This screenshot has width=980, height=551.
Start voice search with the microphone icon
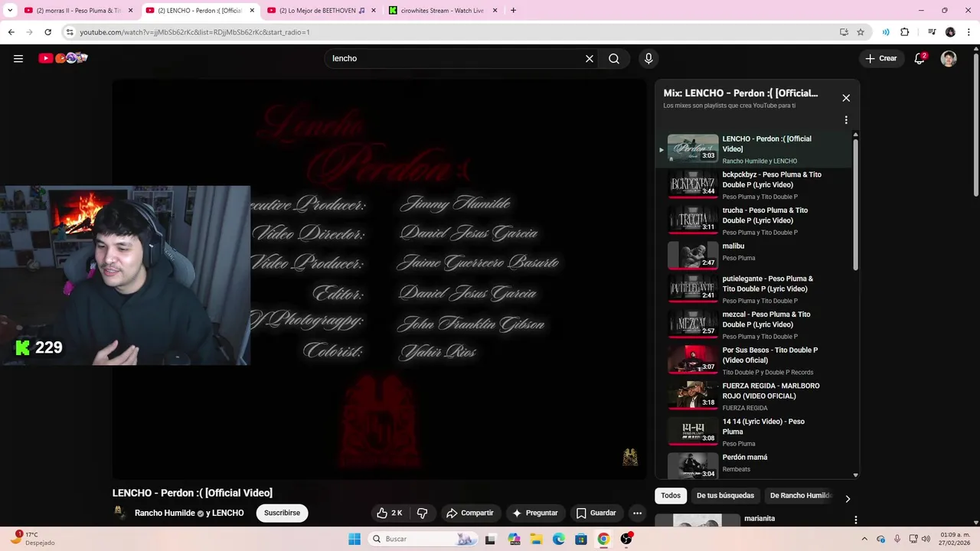(x=648, y=58)
